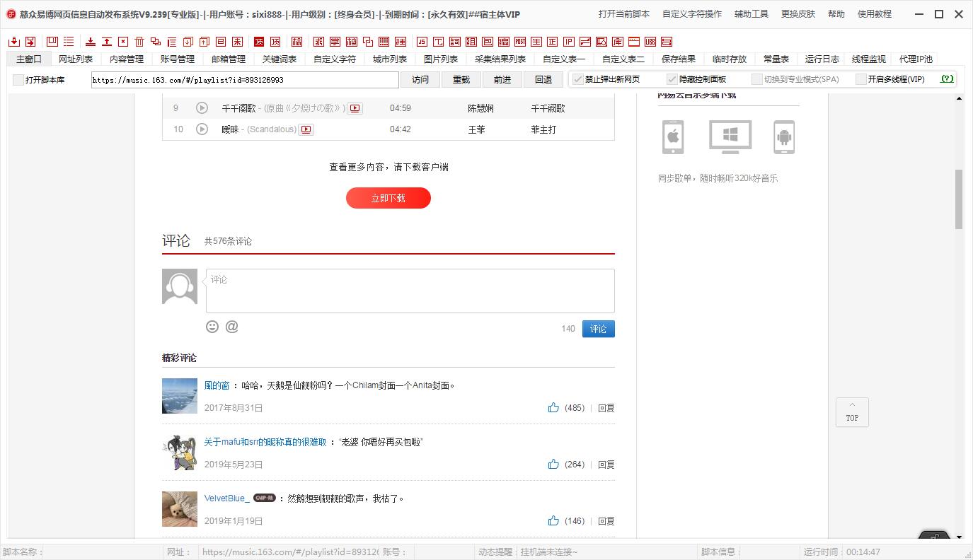This screenshot has height=560, width=973.
Task: Click the 編 editor toolbar icon
Action: click(x=504, y=42)
